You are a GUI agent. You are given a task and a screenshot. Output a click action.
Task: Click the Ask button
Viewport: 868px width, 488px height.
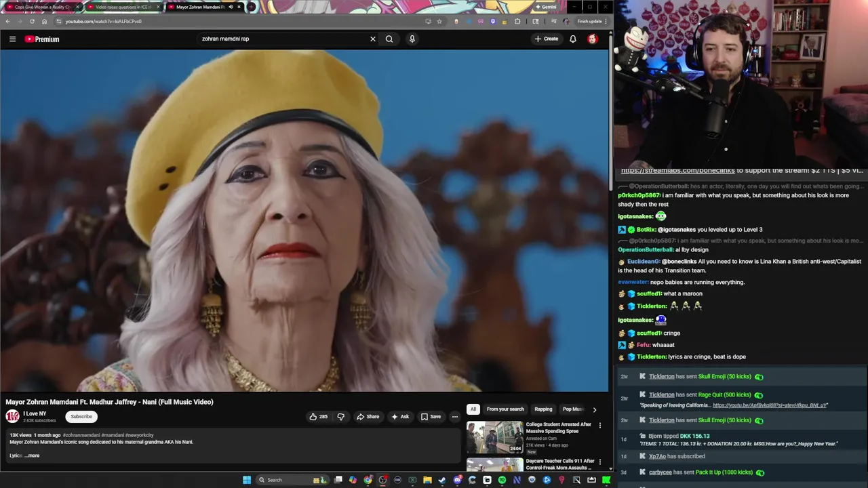click(x=400, y=417)
